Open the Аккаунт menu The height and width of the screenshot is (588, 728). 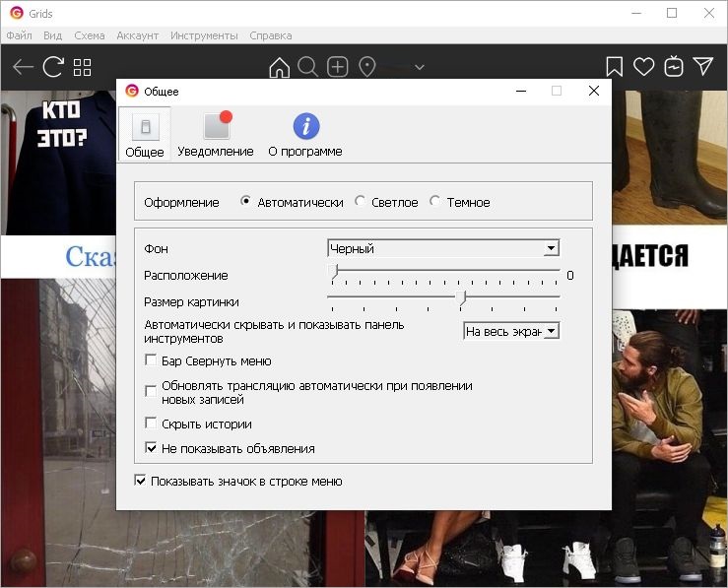(138, 35)
